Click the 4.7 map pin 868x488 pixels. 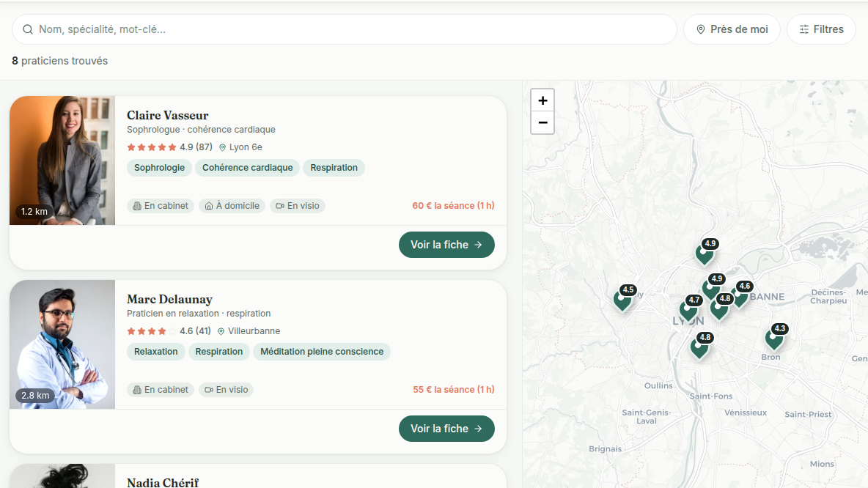tap(688, 310)
